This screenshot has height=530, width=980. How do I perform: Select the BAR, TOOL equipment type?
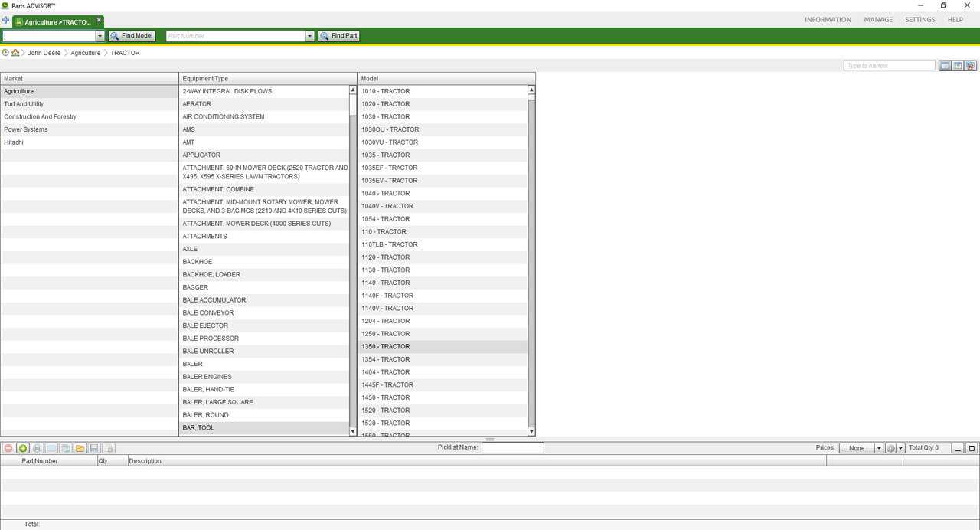pyautogui.click(x=264, y=427)
